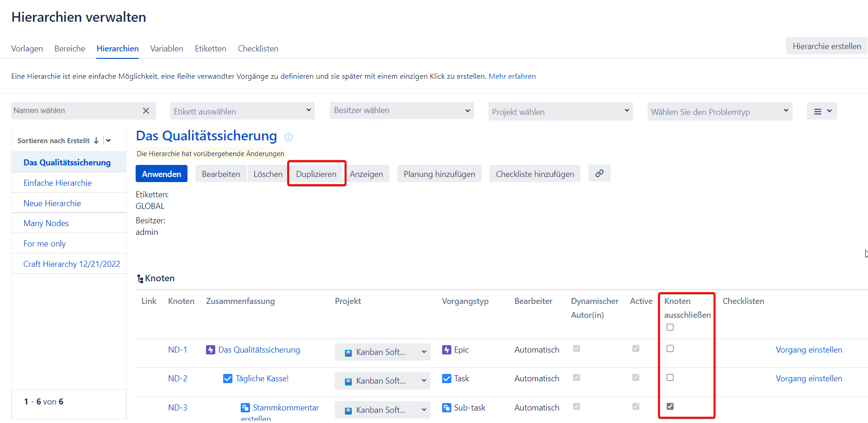Toggle header Knoten ausschließen checkbox
868x423 pixels.
tap(670, 327)
